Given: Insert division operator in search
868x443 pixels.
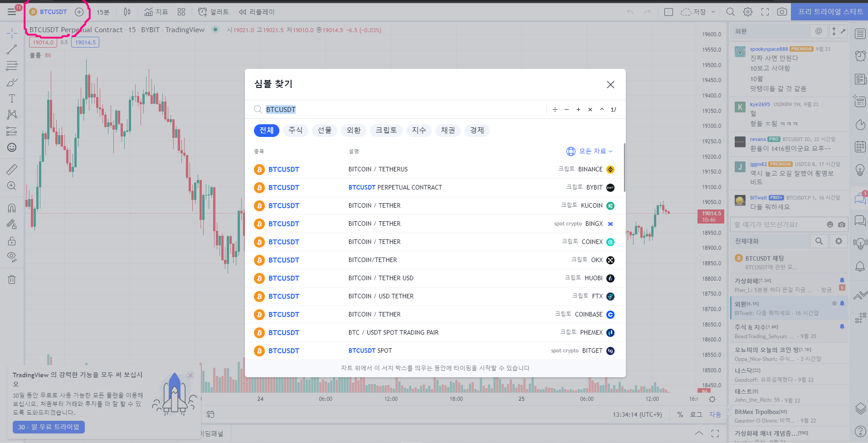Looking at the screenshot, I should [555, 109].
